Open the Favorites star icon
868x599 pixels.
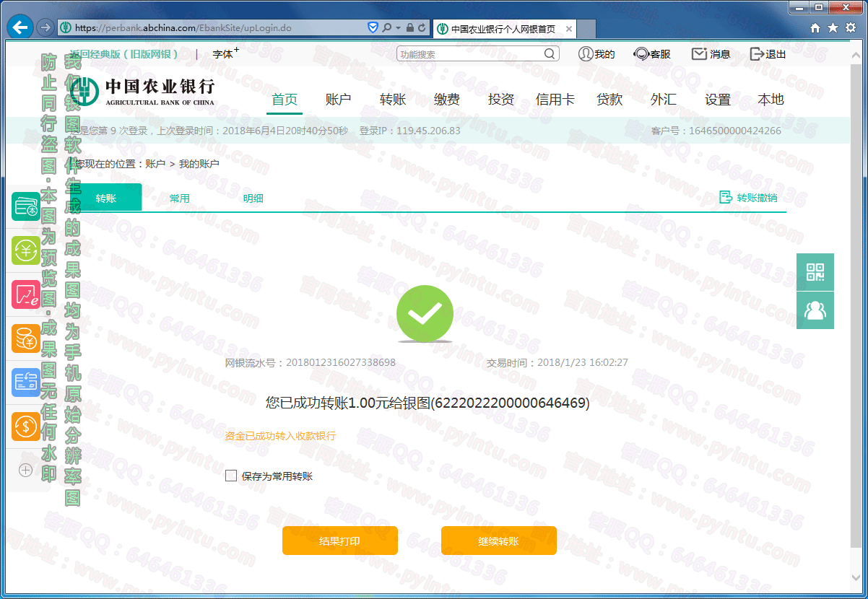point(833,28)
